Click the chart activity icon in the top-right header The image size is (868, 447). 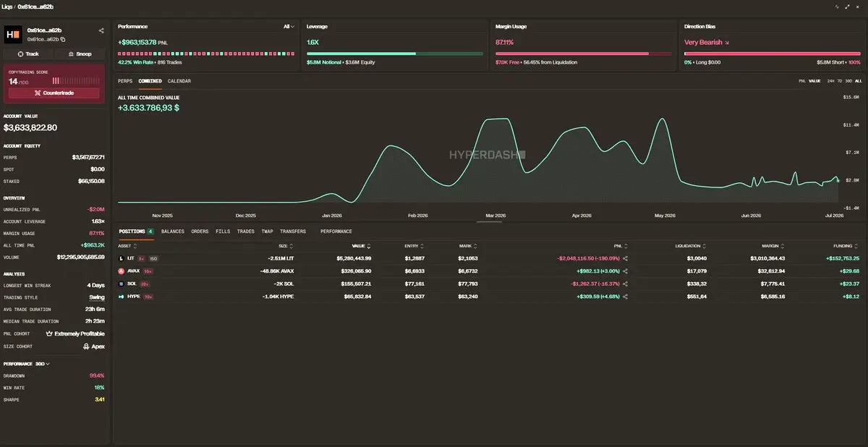tap(837, 7)
